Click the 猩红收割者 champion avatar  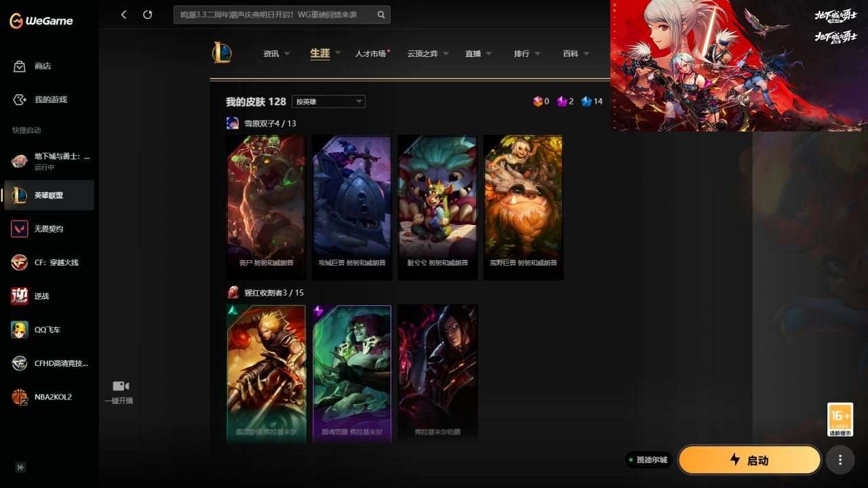(233, 292)
